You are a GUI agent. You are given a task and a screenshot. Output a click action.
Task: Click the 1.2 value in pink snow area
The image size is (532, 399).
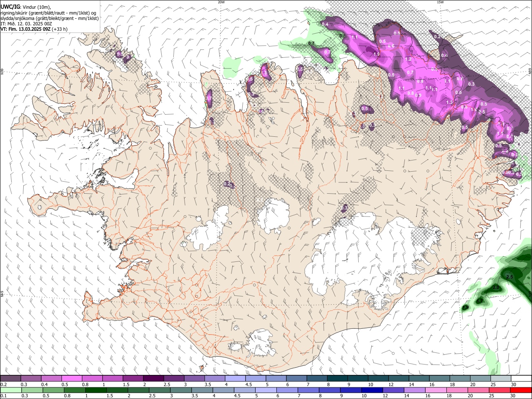pyautogui.click(x=408, y=59)
